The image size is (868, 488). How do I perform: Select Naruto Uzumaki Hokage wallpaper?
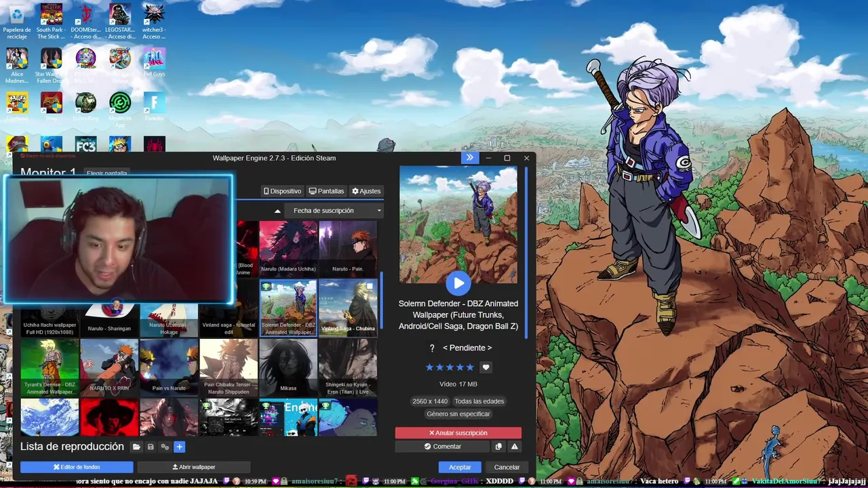pos(169,320)
